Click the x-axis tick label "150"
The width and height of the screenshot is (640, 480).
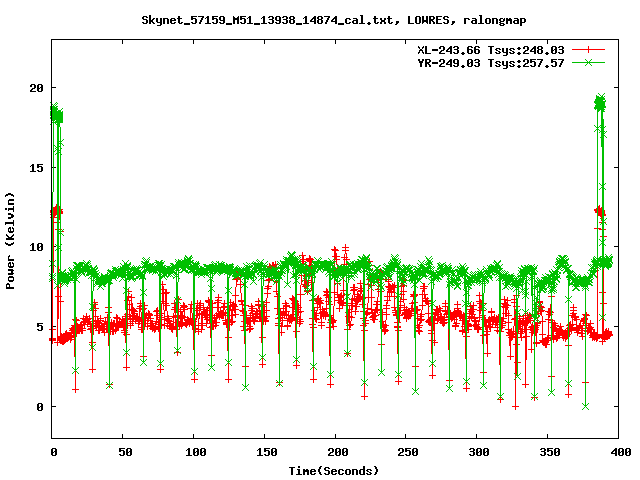pos(266,452)
